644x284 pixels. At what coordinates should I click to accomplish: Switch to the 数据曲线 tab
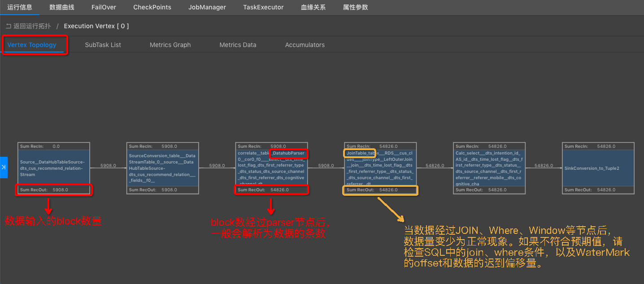[62, 7]
